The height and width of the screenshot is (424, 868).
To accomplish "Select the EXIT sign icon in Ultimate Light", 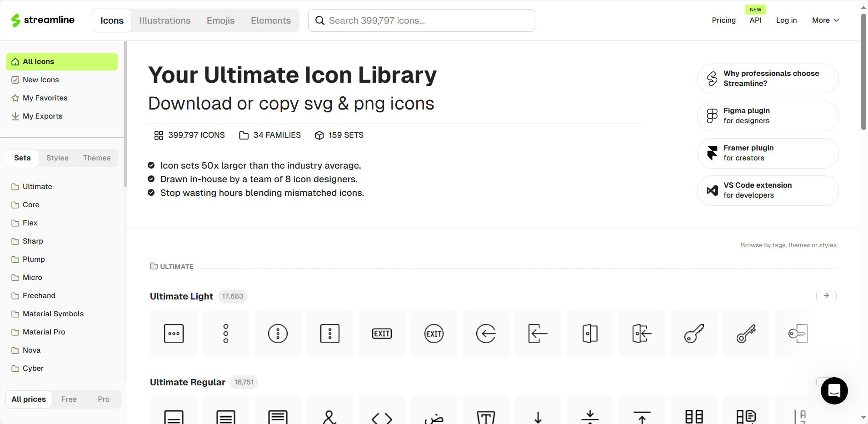I will pyautogui.click(x=382, y=333).
